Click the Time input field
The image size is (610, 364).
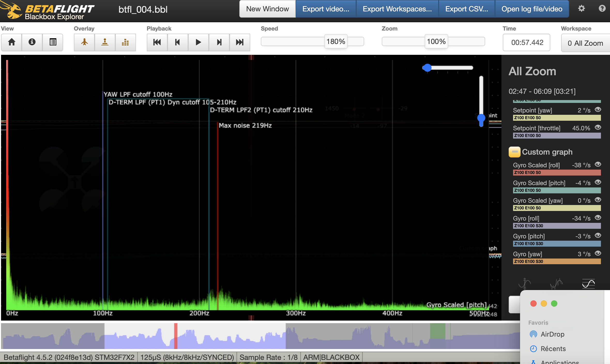click(527, 42)
